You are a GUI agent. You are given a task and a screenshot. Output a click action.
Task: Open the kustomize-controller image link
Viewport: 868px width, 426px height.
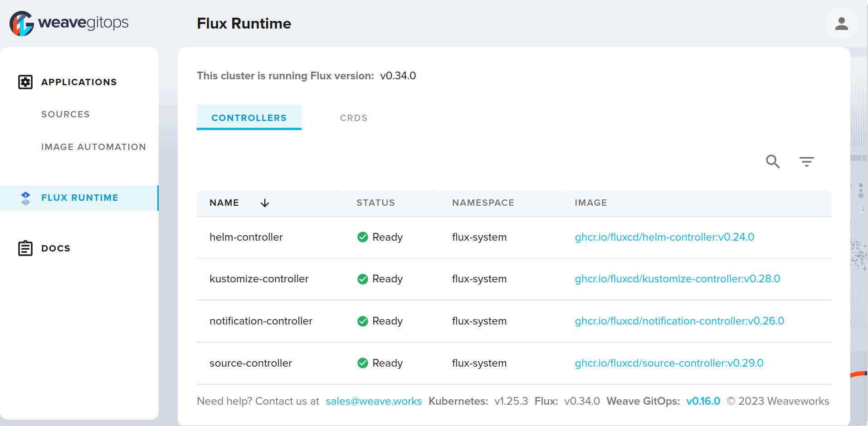pos(677,279)
